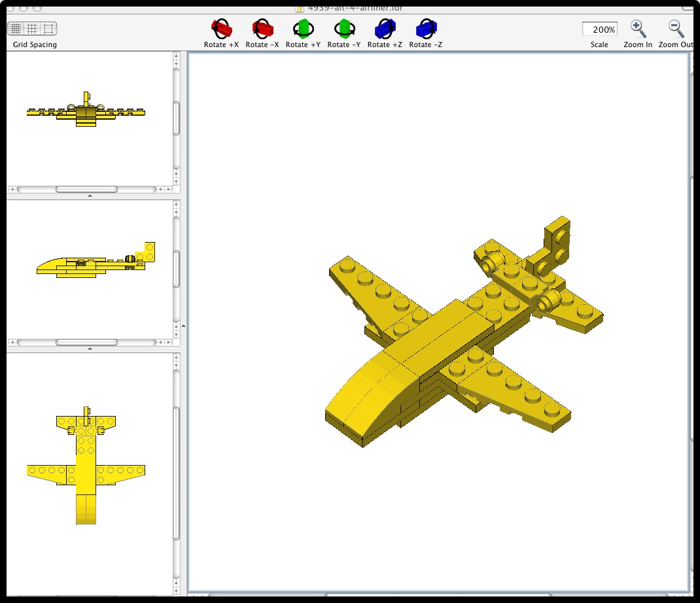The width and height of the screenshot is (700, 603).
Task: Collapse the front-view pane using its divider arrow
Action: point(90,196)
